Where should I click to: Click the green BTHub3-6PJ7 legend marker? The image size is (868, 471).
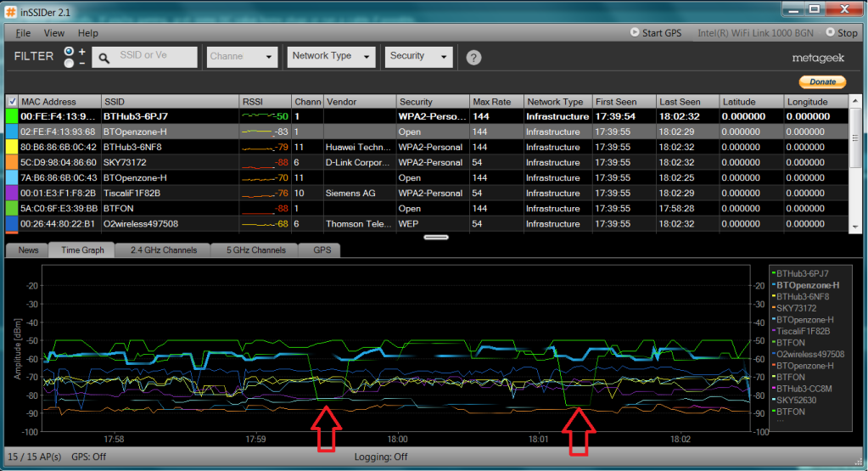773,273
